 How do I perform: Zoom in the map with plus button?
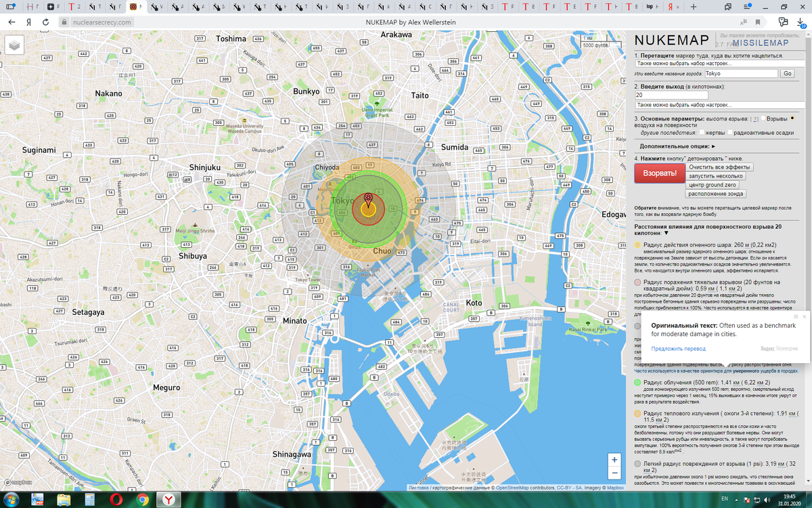[614, 459]
